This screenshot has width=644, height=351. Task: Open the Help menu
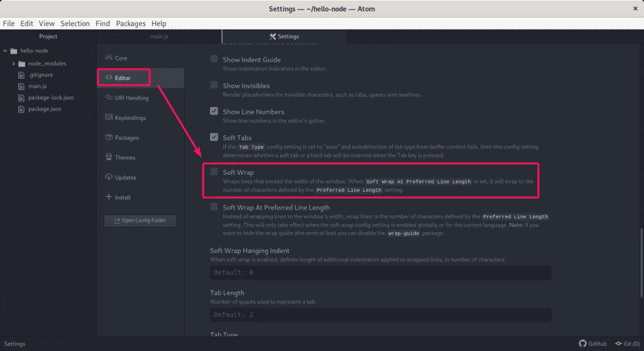point(159,23)
